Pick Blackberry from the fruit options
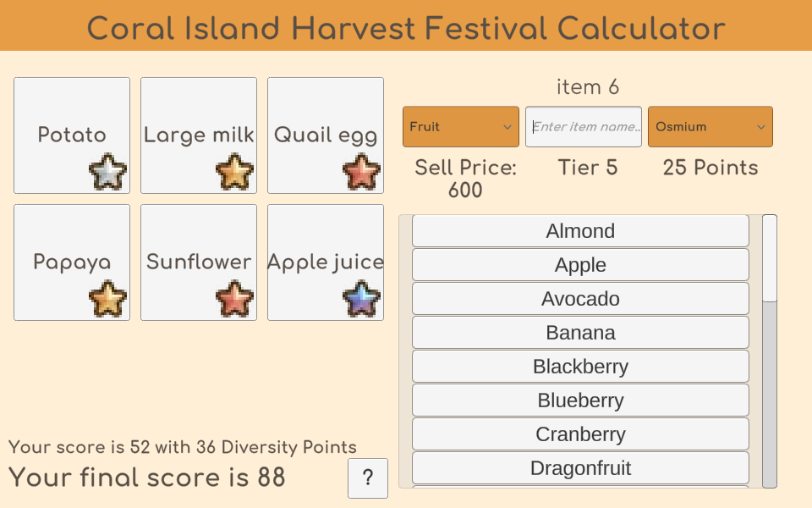The height and width of the screenshot is (508, 812). [x=580, y=366]
